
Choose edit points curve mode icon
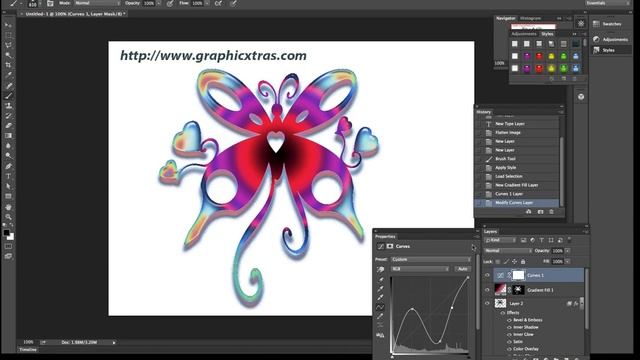point(380,307)
